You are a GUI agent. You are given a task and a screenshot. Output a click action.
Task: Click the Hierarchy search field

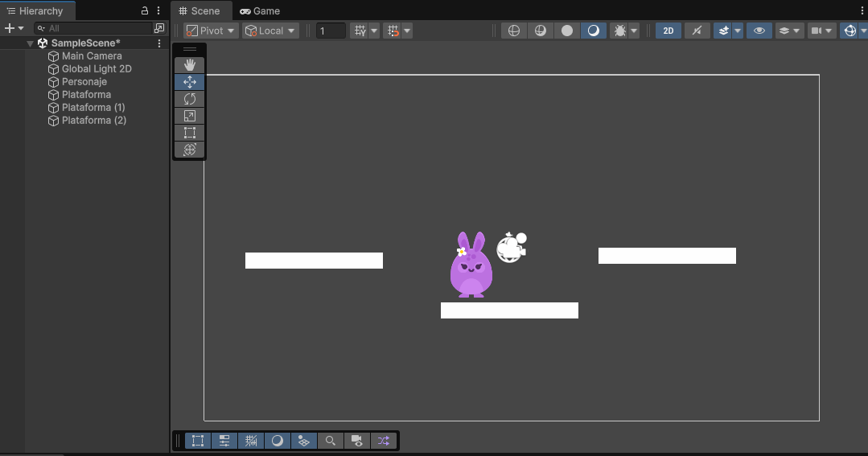point(97,28)
